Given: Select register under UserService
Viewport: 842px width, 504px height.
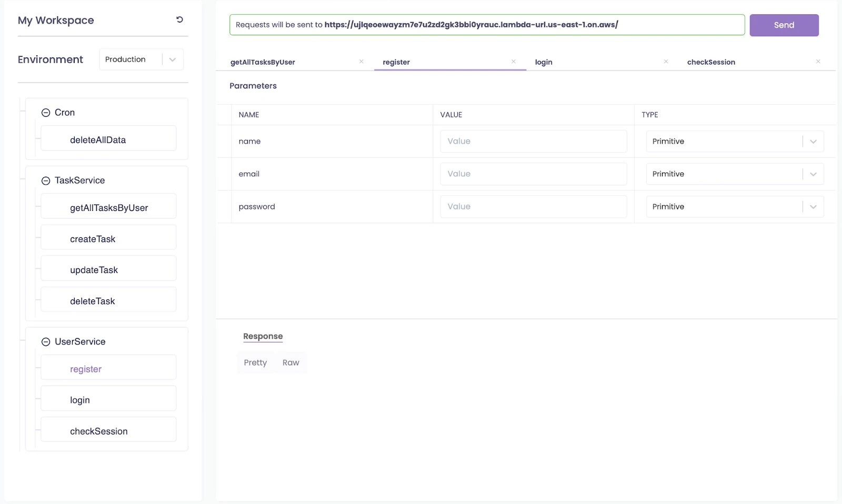Looking at the screenshot, I should coord(108,367).
